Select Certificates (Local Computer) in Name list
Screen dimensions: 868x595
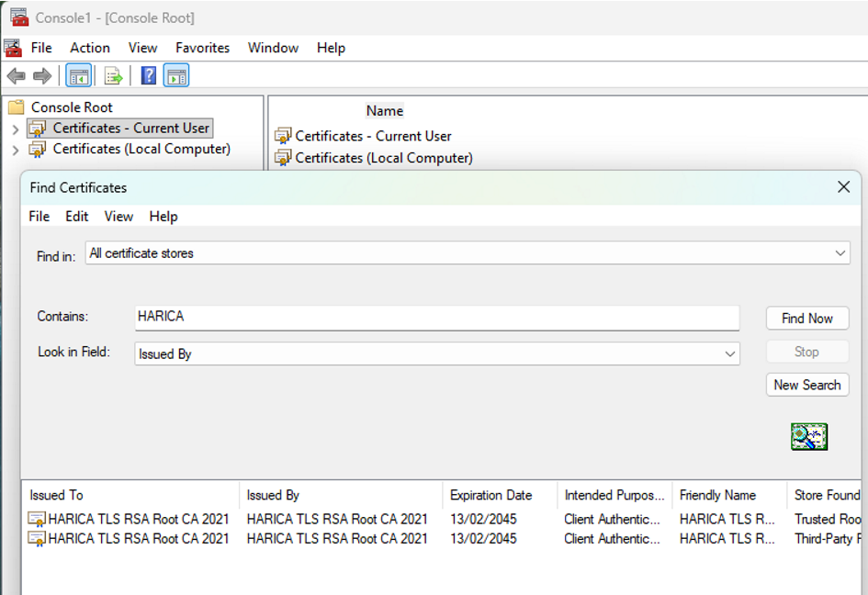pyautogui.click(x=384, y=158)
